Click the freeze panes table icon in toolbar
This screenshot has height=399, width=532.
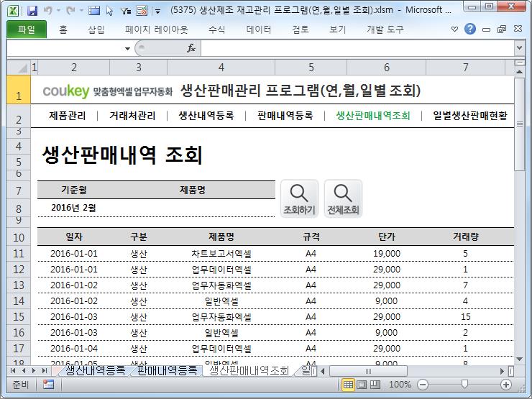94,11
